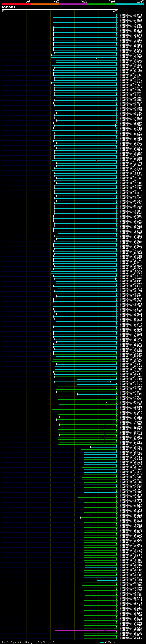Screen dimensions: 146x644
Task: Select the UniRef100_Q594P3 label
Action: (x=131, y=82)
